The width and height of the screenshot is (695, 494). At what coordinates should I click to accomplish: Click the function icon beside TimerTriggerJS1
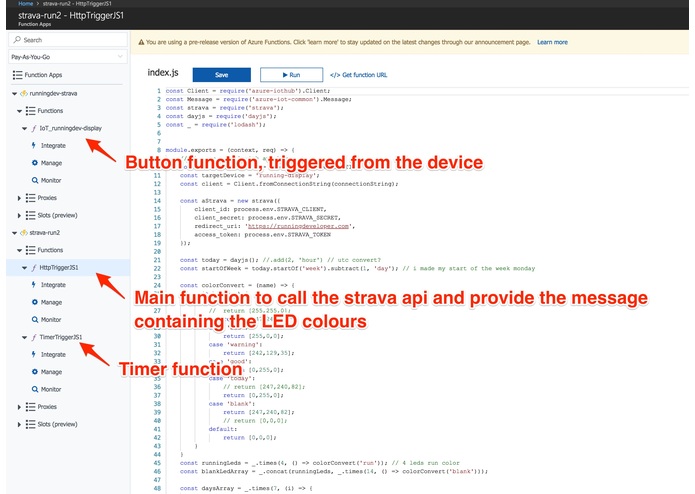(34, 337)
